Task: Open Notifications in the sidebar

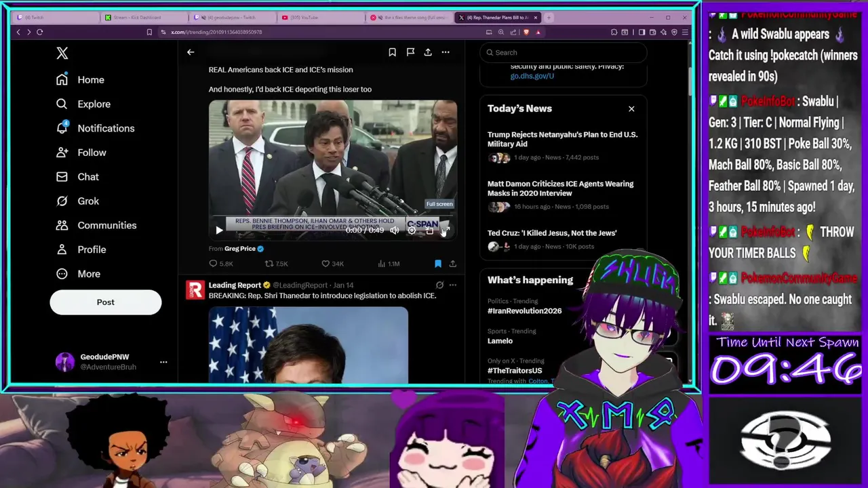Action: [96, 128]
